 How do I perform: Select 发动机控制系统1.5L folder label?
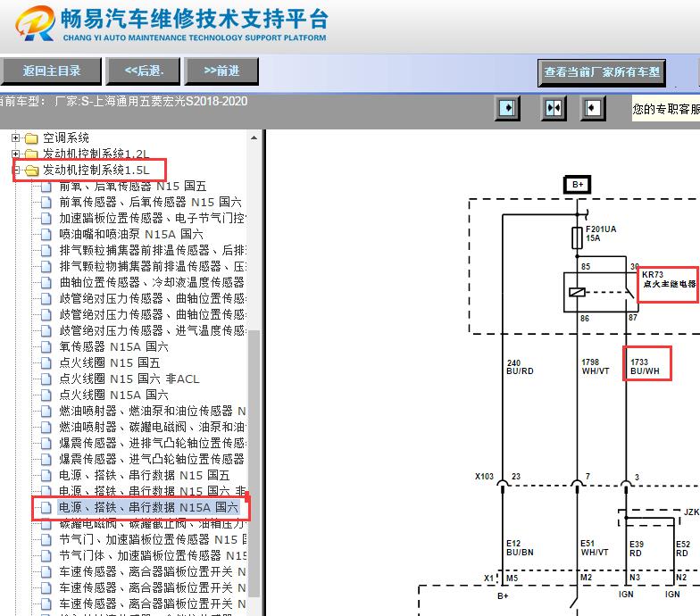coord(96,170)
